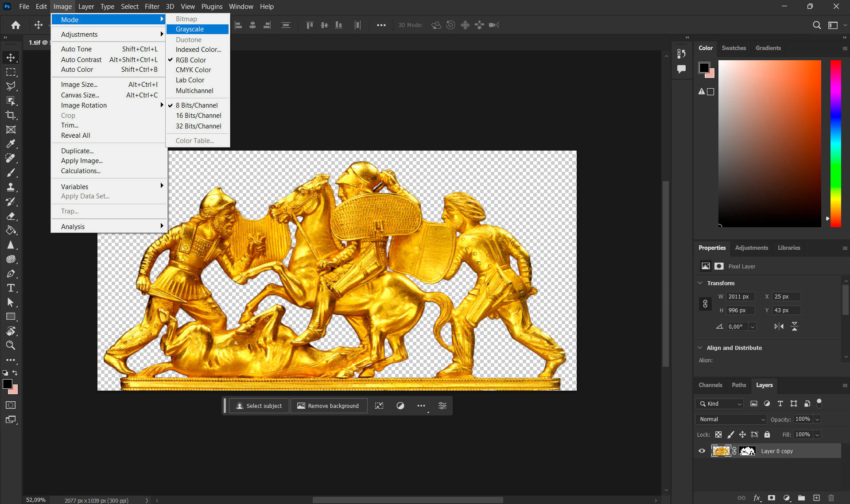Toggle layer filtering on or off
Image resolution: width=850 pixels, height=504 pixels.
point(819,403)
